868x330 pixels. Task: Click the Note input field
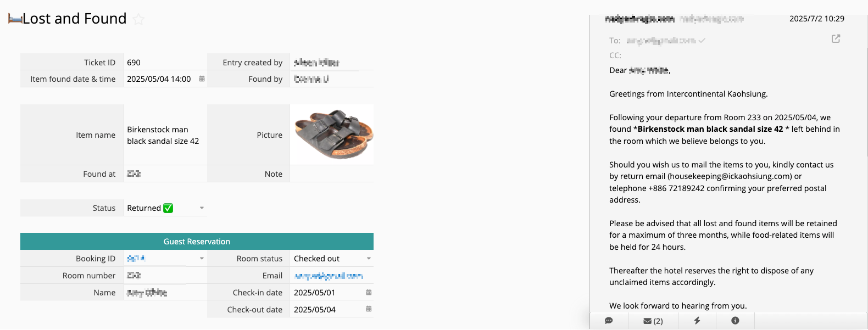click(331, 174)
